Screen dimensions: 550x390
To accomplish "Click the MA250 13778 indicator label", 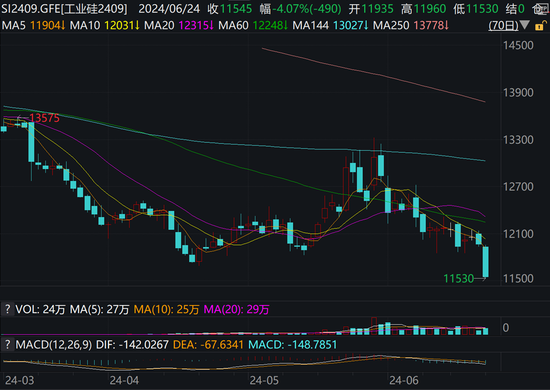I will pos(411,25).
